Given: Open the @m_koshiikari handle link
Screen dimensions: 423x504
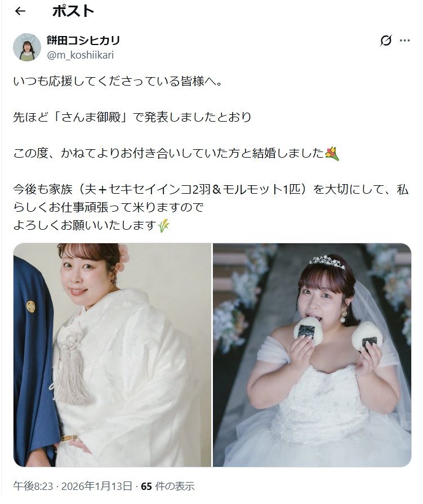Looking at the screenshot, I should pos(81,55).
